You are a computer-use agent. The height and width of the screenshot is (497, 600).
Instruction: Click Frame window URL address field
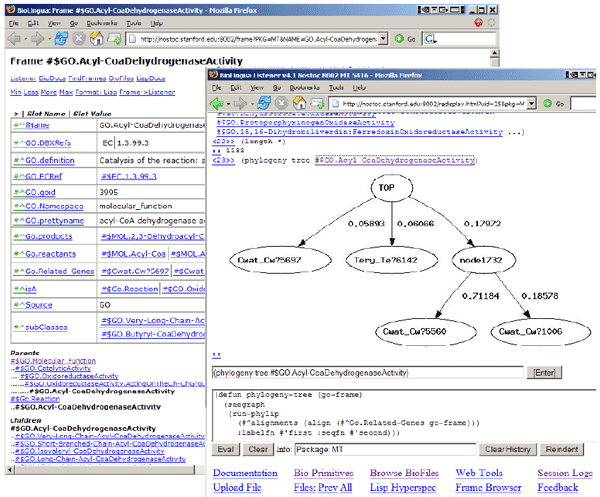click(x=252, y=39)
